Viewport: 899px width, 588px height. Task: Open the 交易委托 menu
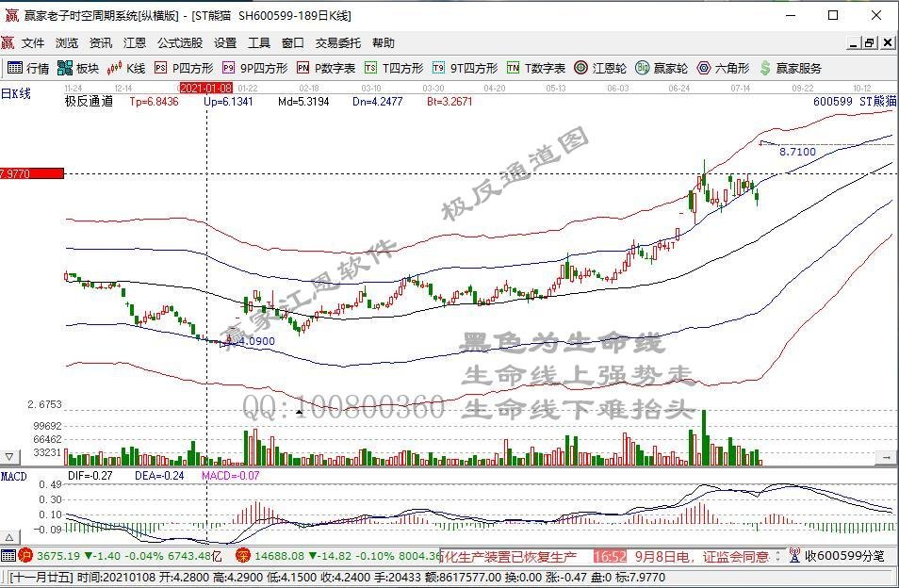[337, 42]
